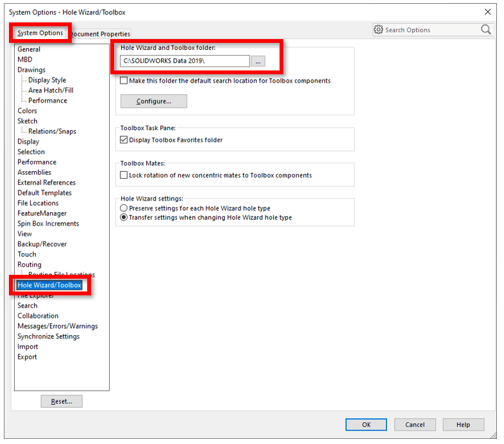Image resolution: width=504 pixels, height=444 pixels.
Task: Click the Hole Wizard folder path field
Action: (x=185, y=61)
